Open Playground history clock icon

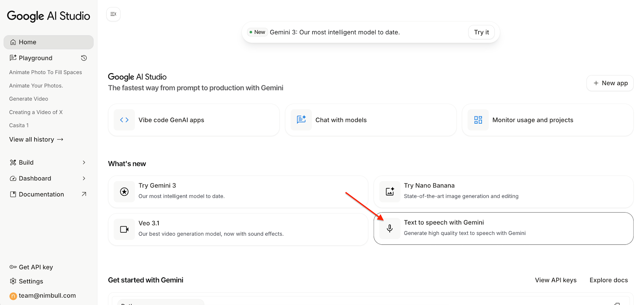(84, 58)
